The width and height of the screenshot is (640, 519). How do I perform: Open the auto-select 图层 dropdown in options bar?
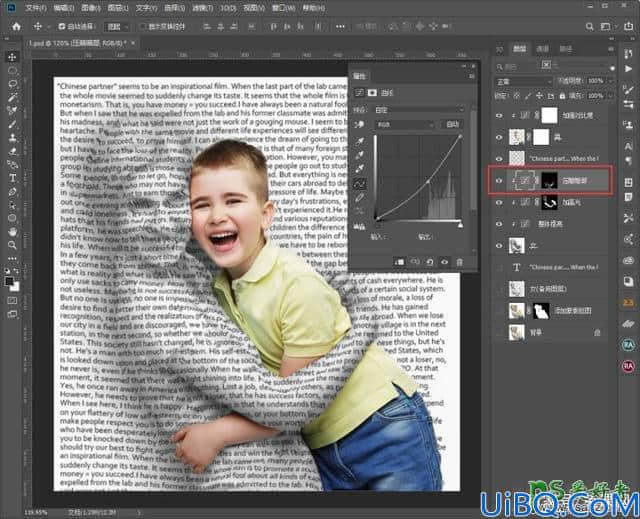click(117, 27)
